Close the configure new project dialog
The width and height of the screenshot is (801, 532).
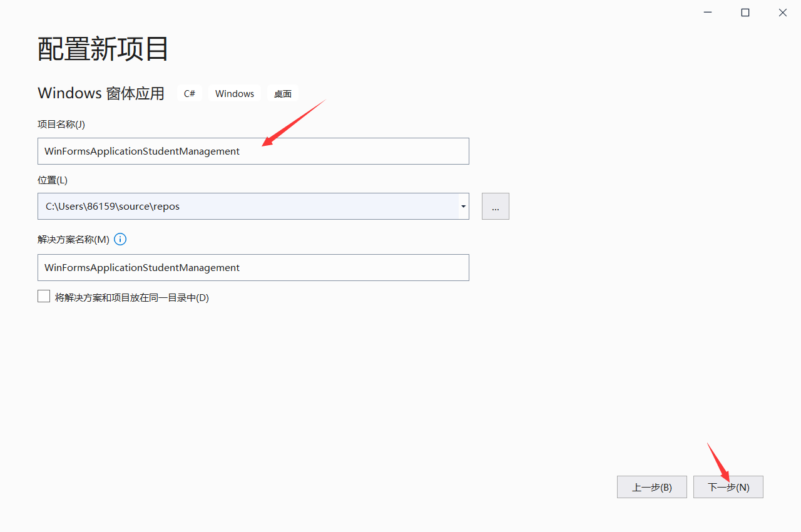pos(782,12)
